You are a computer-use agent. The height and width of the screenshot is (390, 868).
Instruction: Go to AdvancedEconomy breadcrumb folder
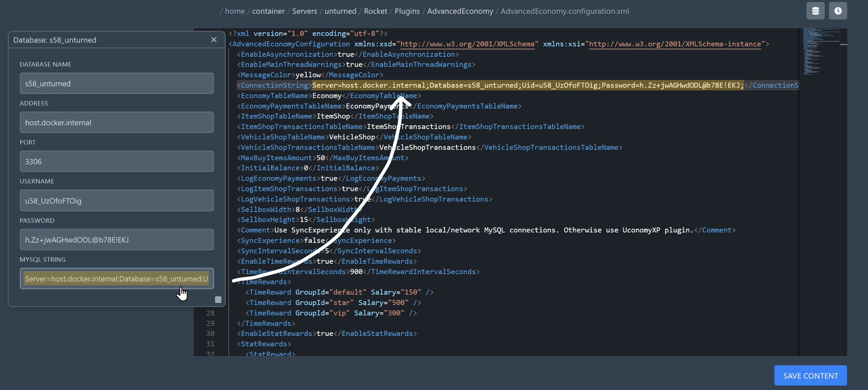(x=460, y=11)
